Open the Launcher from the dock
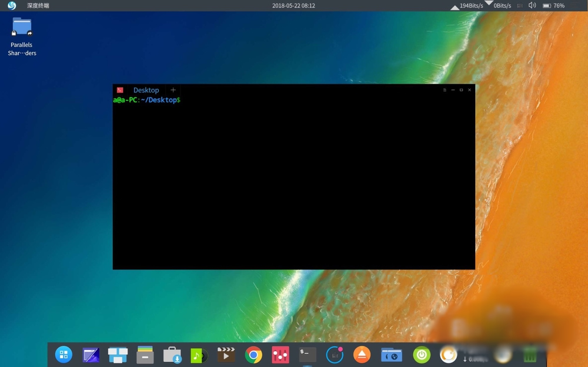This screenshot has width=588, height=367. pos(64,355)
